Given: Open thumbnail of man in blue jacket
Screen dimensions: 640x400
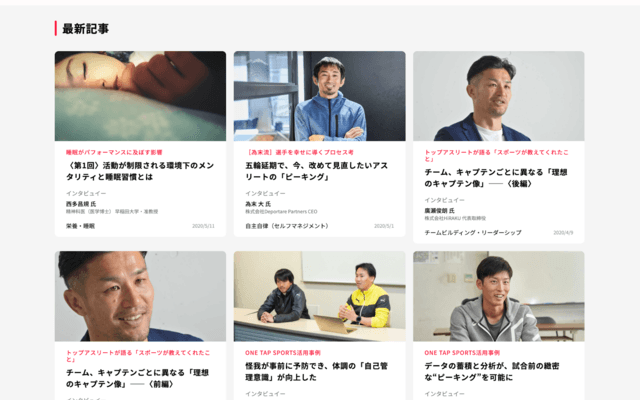Looking at the screenshot, I should tap(320, 96).
